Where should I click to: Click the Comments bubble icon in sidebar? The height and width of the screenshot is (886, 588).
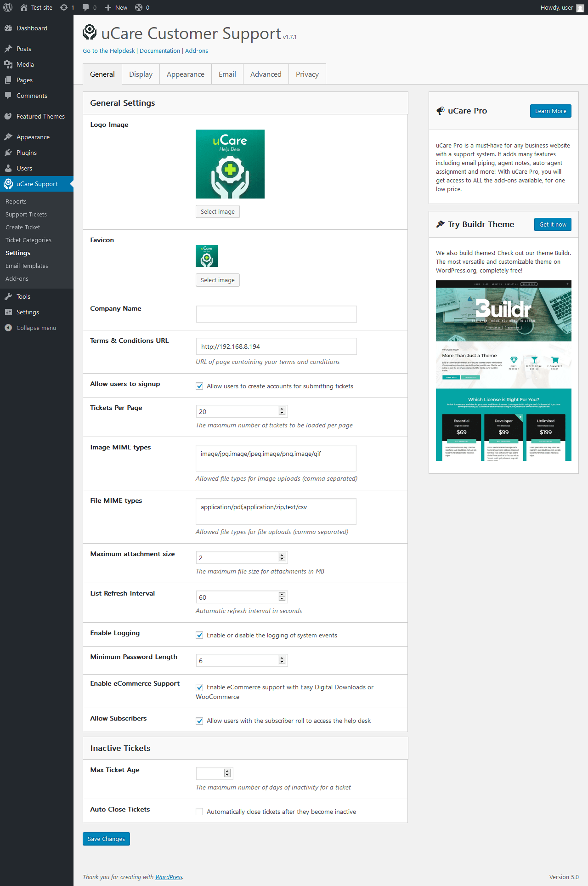click(x=8, y=96)
